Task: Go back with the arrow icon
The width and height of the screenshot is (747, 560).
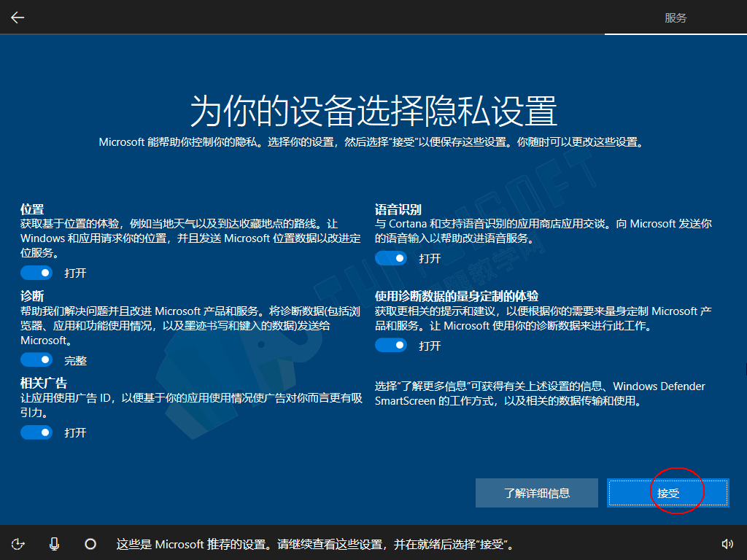Action: [x=18, y=17]
